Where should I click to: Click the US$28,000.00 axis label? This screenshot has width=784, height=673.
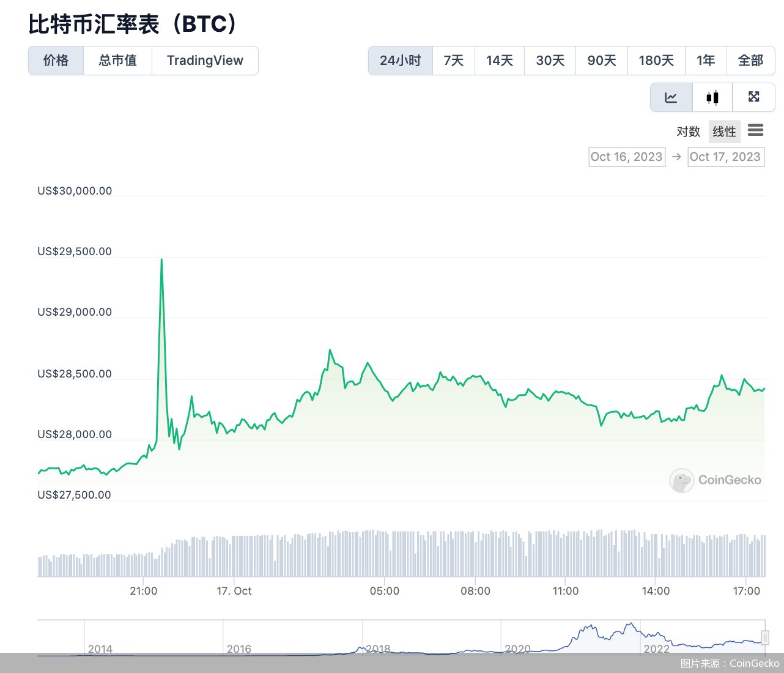click(x=75, y=434)
